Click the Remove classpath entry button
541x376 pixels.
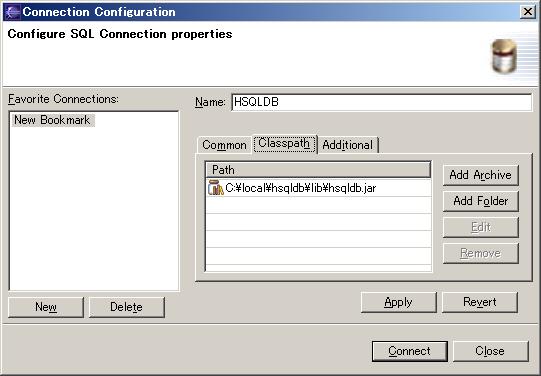pos(481,254)
